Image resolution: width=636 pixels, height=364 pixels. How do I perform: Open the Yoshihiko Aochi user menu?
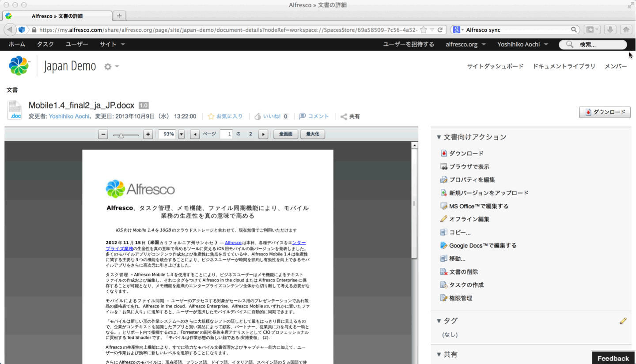[x=522, y=44]
